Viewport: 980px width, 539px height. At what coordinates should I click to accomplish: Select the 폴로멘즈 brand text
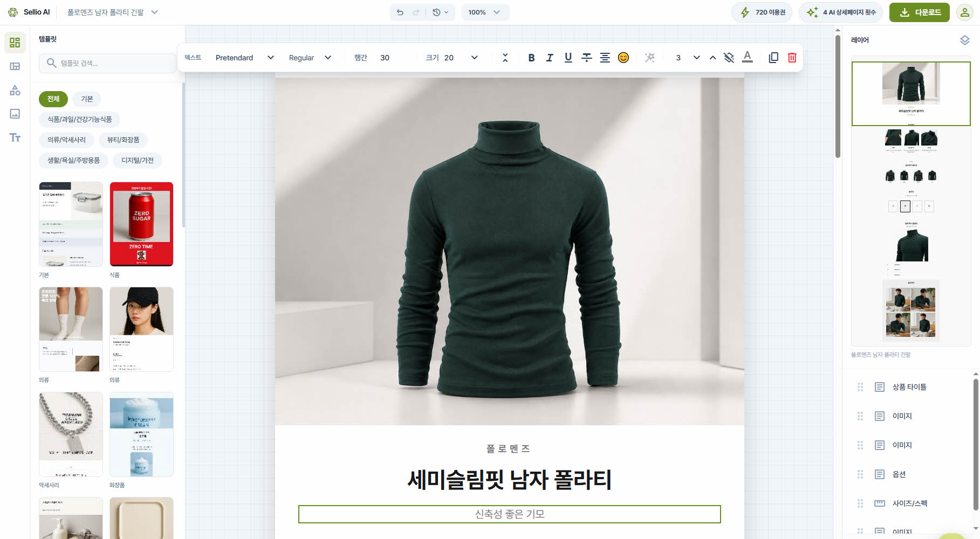coord(509,448)
